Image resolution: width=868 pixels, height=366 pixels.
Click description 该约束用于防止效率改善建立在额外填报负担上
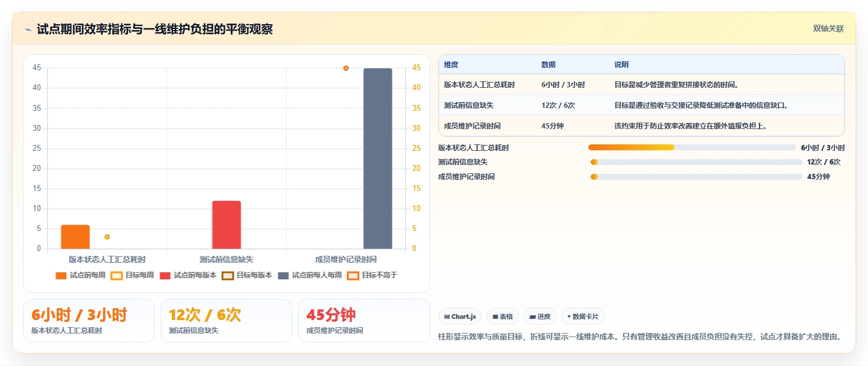click(x=691, y=126)
